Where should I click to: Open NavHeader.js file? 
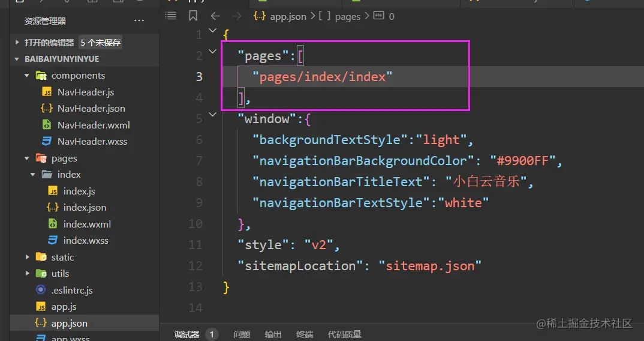click(x=86, y=92)
